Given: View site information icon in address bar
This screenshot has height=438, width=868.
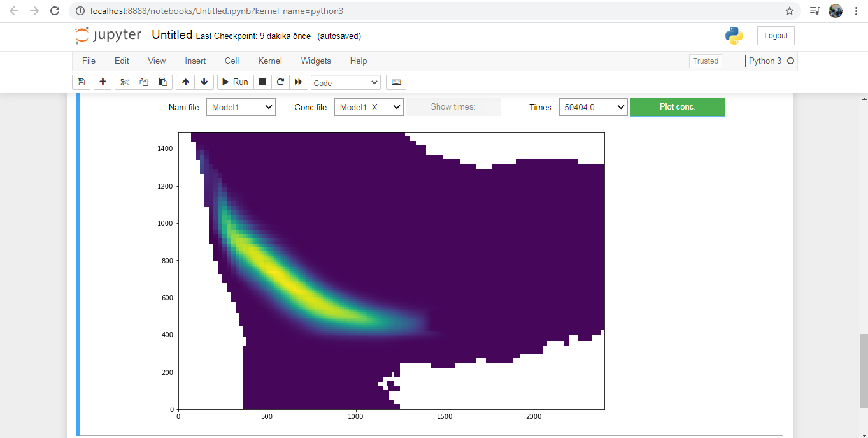Looking at the screenshot, I should (80, 11).
